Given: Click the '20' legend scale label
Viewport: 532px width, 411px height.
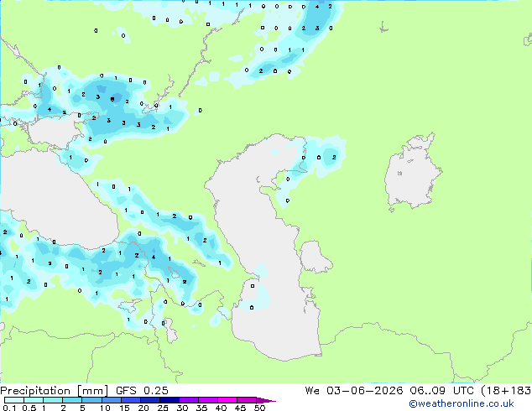Looking at the screenshot, I should pyautogui.click(x=143, y=408).
